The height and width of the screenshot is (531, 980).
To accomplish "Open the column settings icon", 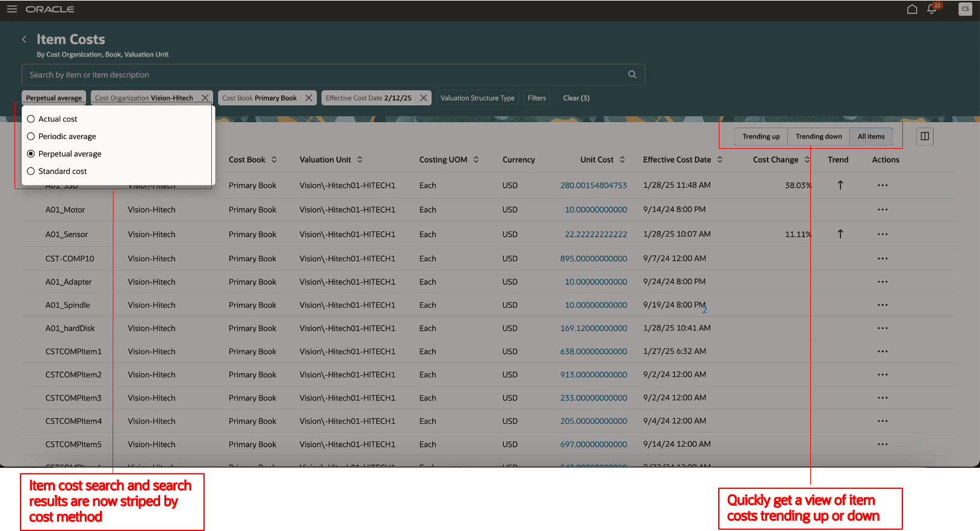I will click(x=925, y=137).
